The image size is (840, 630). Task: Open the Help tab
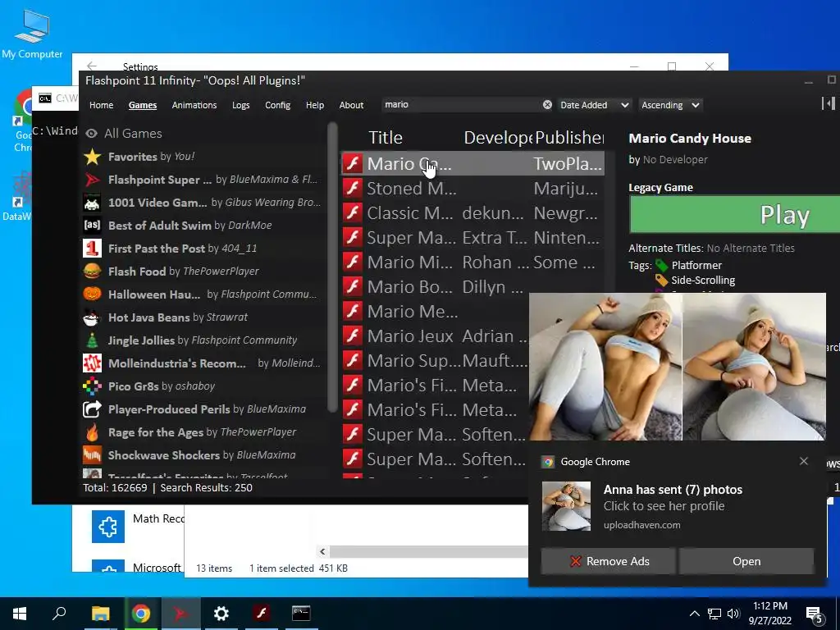pyautogui.click(x=314, y=105)
